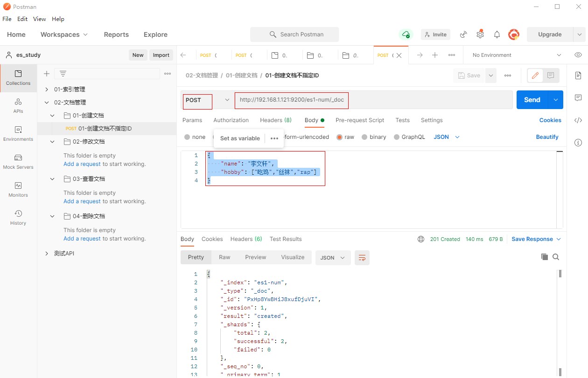Click the environment quick look eye icon
Image resolution: width=588 pixels, height=378 pixels.
point(578,55)
